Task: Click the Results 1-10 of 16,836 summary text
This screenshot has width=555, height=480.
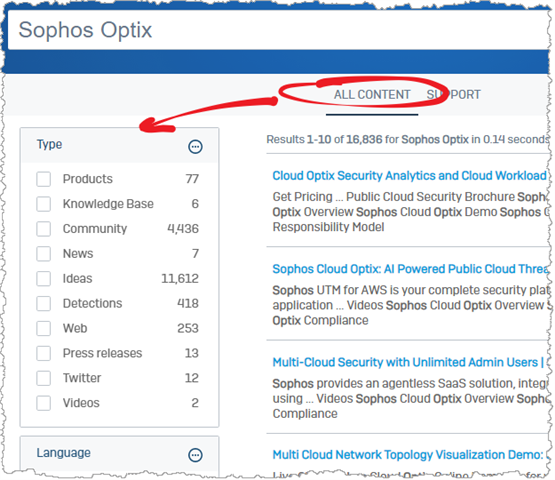Action: pyautogui.click(x=408, y=139)
